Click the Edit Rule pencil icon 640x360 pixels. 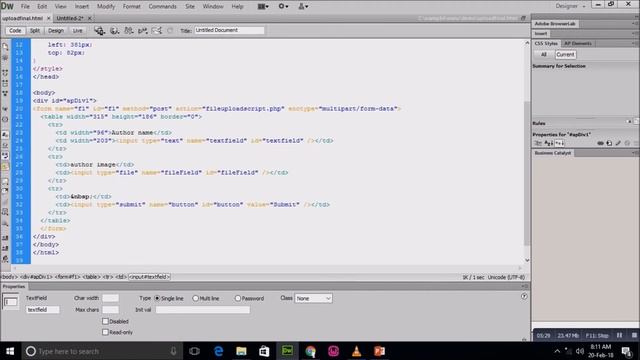click(x=618, y=143)
